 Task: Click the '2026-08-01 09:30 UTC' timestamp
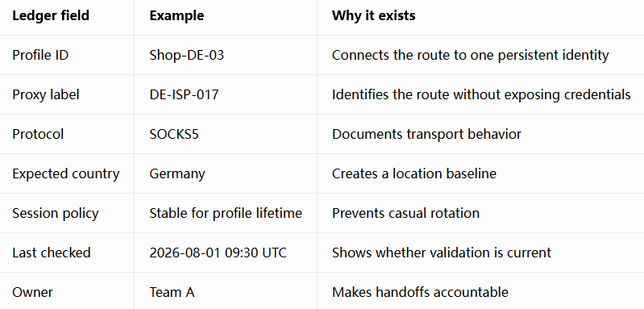click(218, 253)
